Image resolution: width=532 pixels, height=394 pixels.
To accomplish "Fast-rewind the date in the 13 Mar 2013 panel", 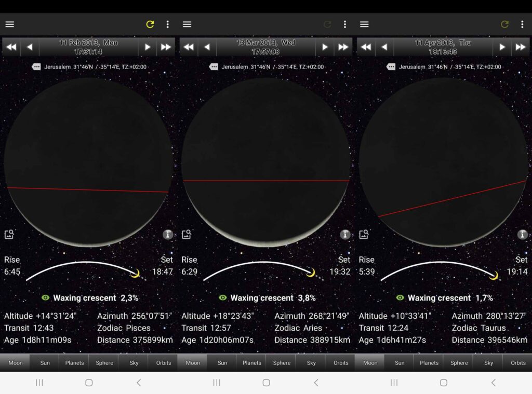I will pyautogui.click(x=189, y=47).
